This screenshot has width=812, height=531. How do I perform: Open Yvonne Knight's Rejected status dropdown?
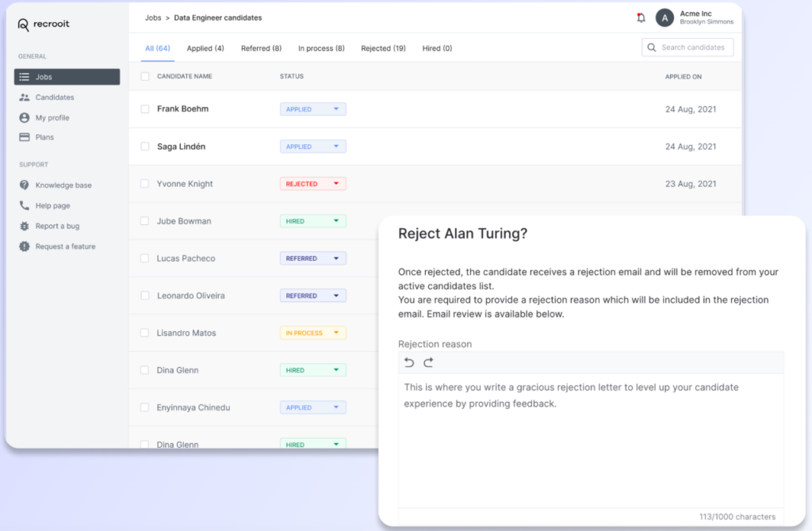(x=313, y=184)
